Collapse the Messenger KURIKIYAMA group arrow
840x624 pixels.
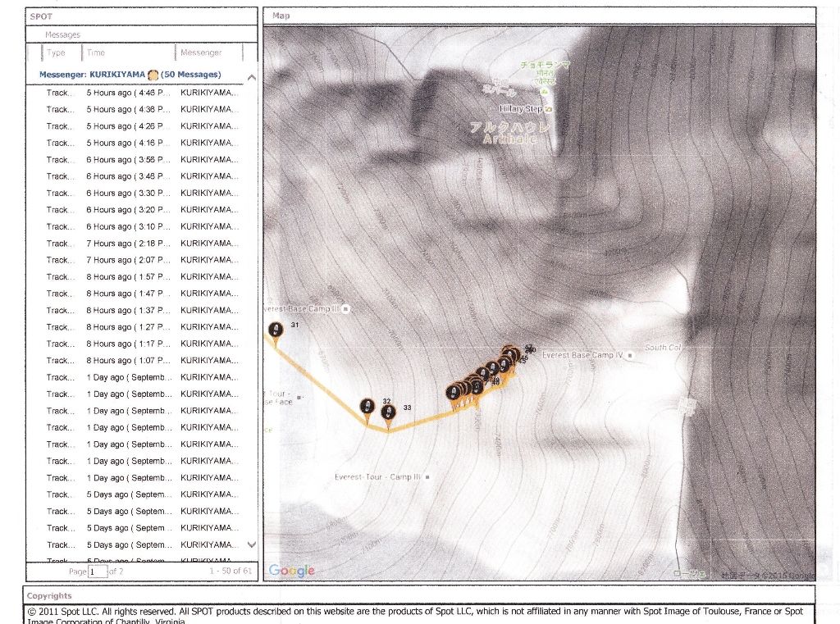click(x=251, y=77)
